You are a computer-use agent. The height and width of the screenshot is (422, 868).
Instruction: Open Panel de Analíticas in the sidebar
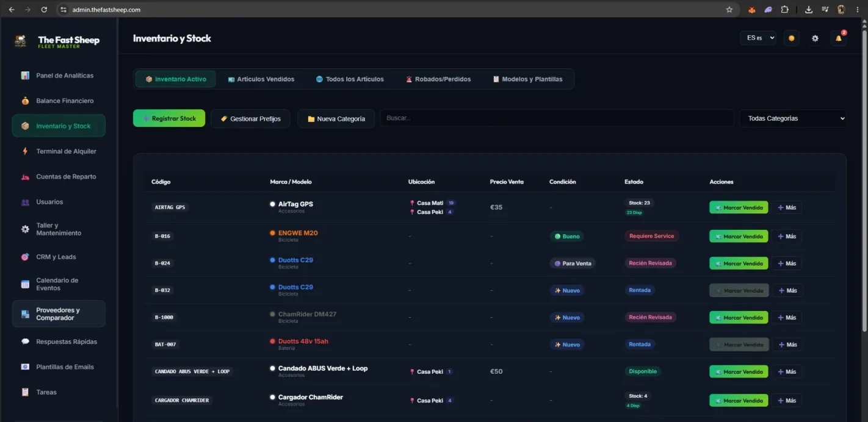click(59, 76)
